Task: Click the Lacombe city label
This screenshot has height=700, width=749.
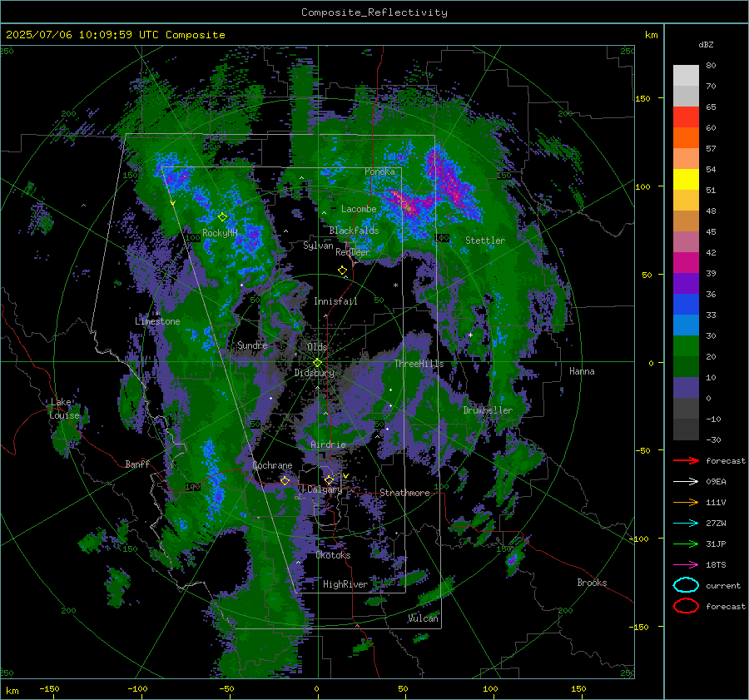Action: coord(359,209)
